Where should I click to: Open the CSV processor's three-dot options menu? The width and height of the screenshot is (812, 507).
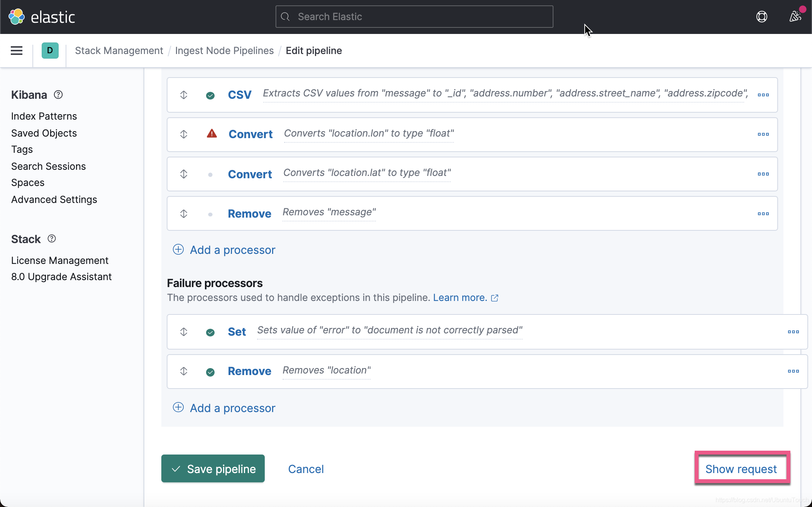pos(764,95)
